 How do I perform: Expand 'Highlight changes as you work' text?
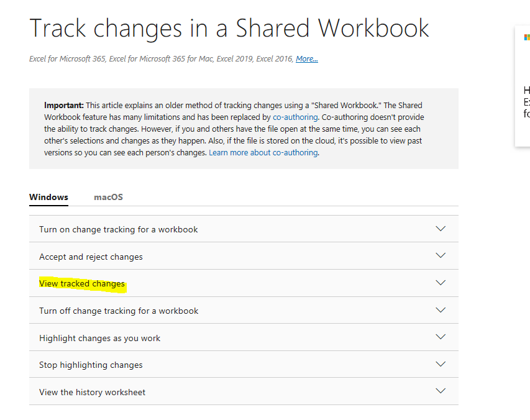point(99,338)
